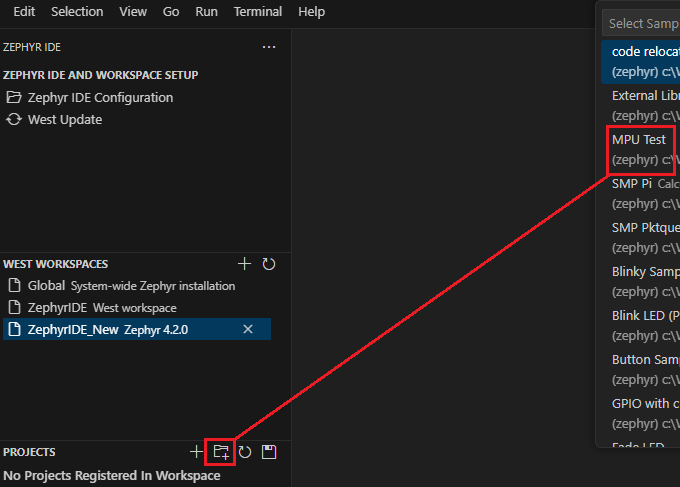The width and height of the screenshot is (680, 487).
Task: Choose the GPIO with sample entry
Action: tap(641, 413)
